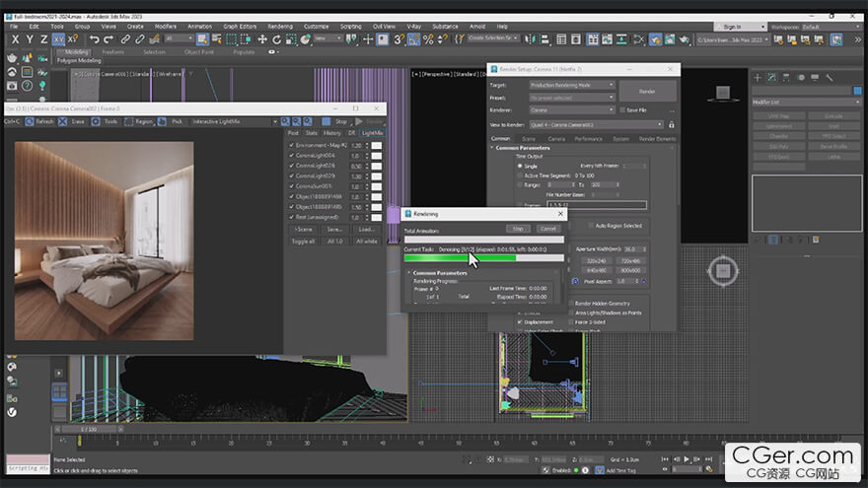Click Refresh icon in Corona frame buffer
The width and height of the screenshot is (868, 488).
[x=30, y=121]
